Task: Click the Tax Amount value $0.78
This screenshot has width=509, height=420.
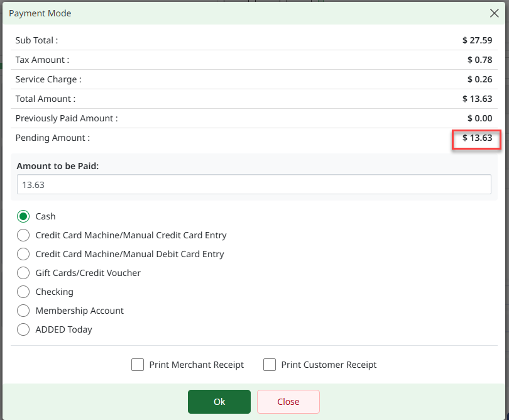Action: tap(479, 60)
